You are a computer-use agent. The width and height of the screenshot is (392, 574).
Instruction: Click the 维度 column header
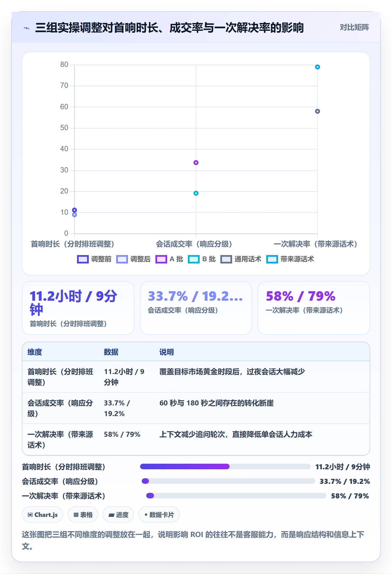[35, 352]
